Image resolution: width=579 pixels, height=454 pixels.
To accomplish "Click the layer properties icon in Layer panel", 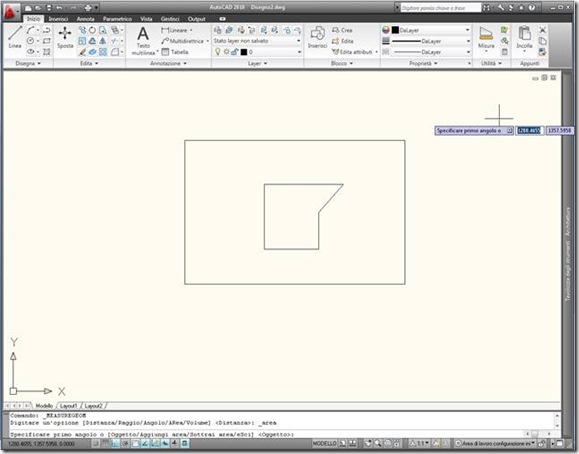I will (217, 30).
